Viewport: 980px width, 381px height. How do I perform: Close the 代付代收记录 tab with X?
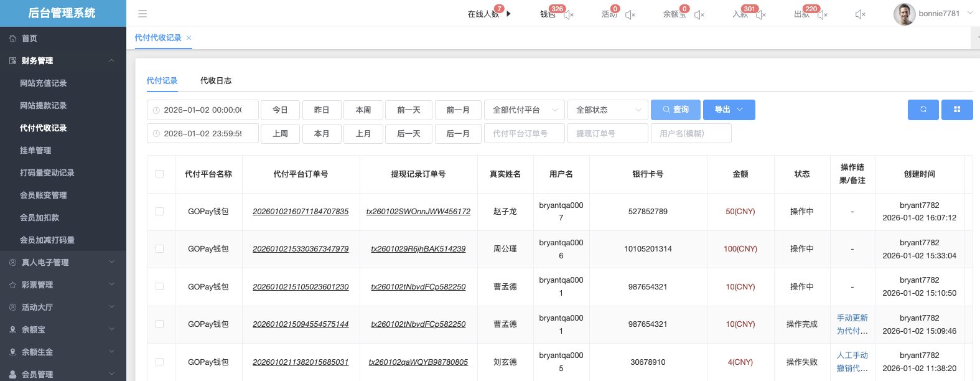[189, 38]
